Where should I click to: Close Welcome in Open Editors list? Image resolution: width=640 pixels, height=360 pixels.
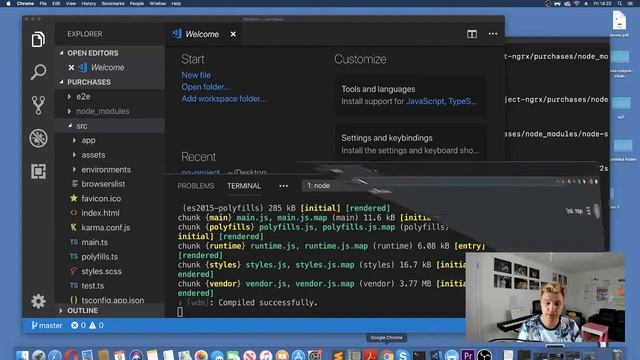[71, 67]
